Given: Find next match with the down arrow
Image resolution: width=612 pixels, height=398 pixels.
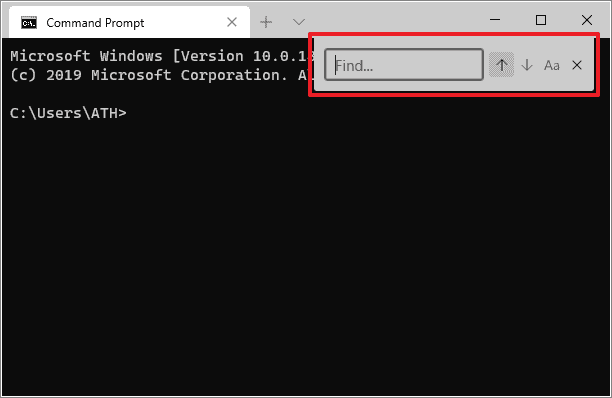Looking at the screenshot, I should [x=527, y=65].
